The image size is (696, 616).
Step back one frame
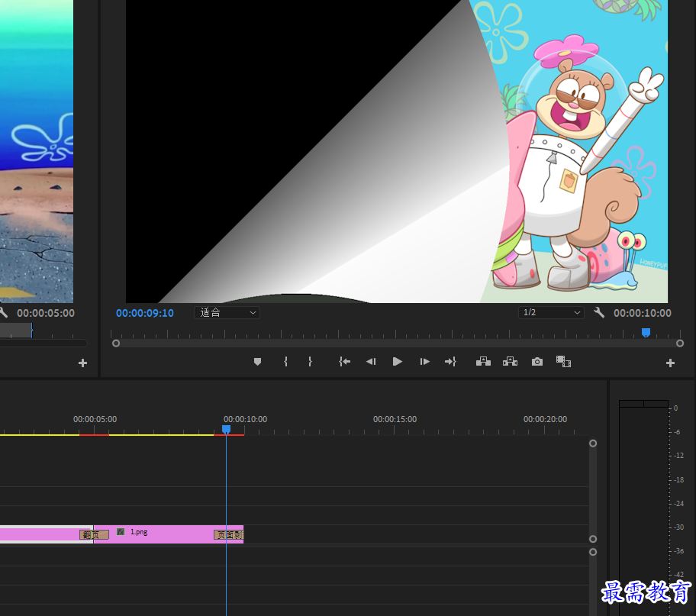coord(371,362)
